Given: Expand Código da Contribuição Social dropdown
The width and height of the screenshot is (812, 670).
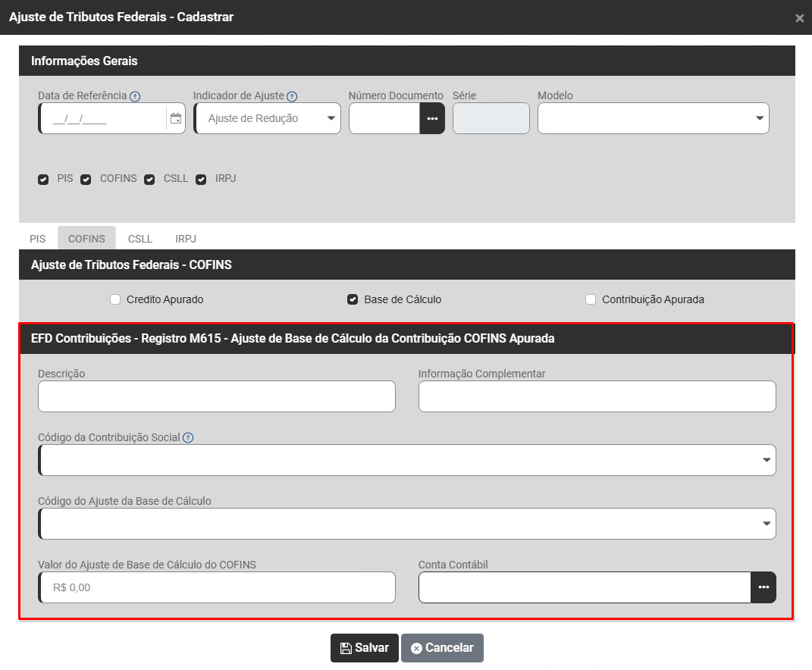Looking at the screenshot, I should [407, 460].
